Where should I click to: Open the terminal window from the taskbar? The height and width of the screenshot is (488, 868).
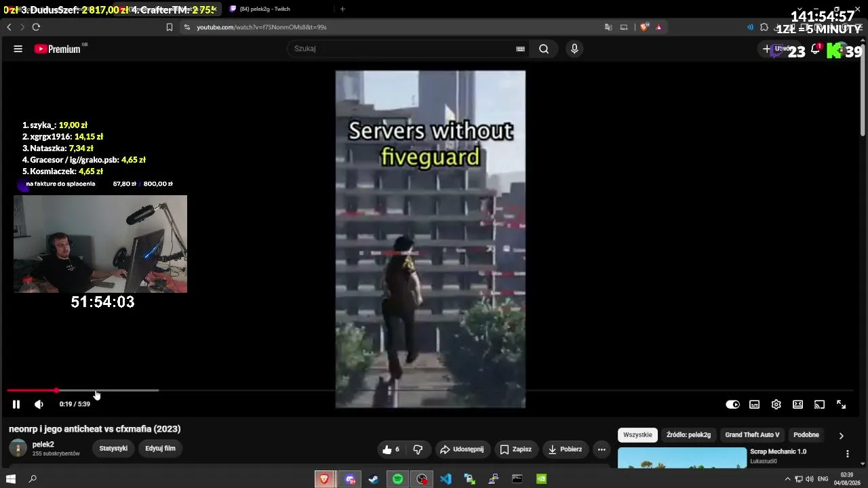point(517,479)
